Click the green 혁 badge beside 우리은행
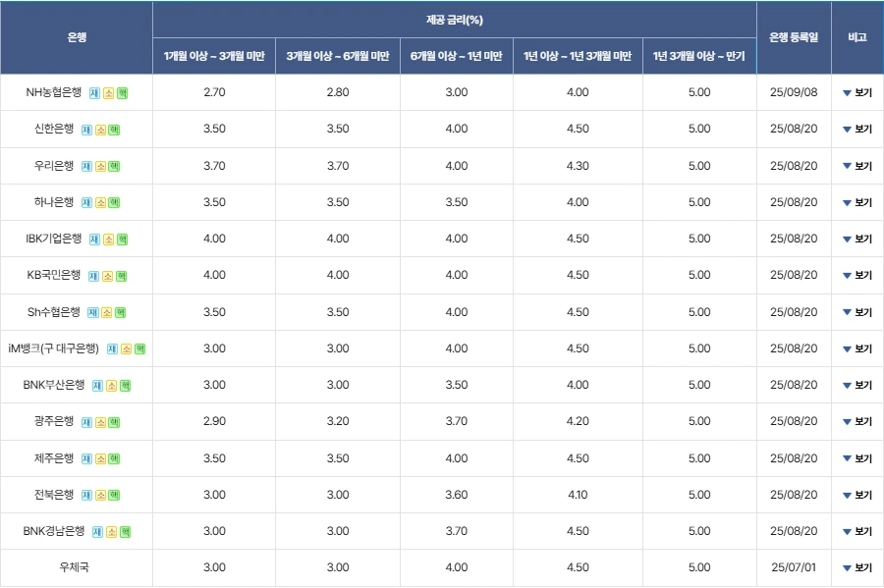The height and width of the screenshot is (588, 884). coord(114,167)
